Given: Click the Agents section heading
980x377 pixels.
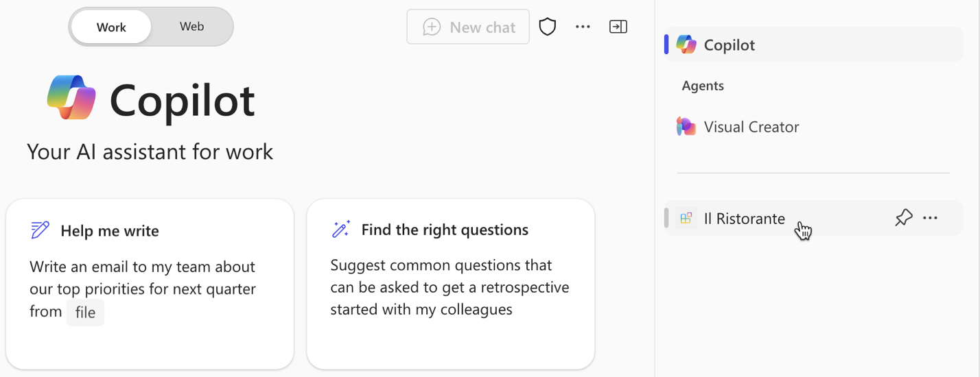Looking at the screenshot, I should (703, 86).
